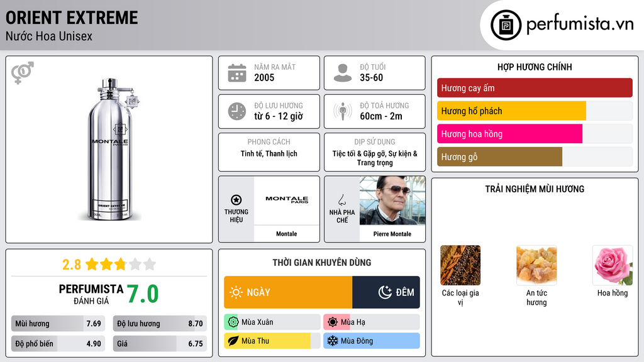Click the unisex gender symbol icon
Image resolution: width=644 pixels, height=362 pixels.
coord(23,72)
